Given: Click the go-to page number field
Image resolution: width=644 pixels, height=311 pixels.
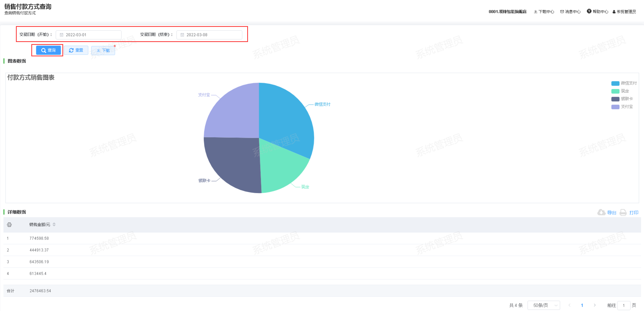Looking at the screenshot, I should [x=624, y=305].
